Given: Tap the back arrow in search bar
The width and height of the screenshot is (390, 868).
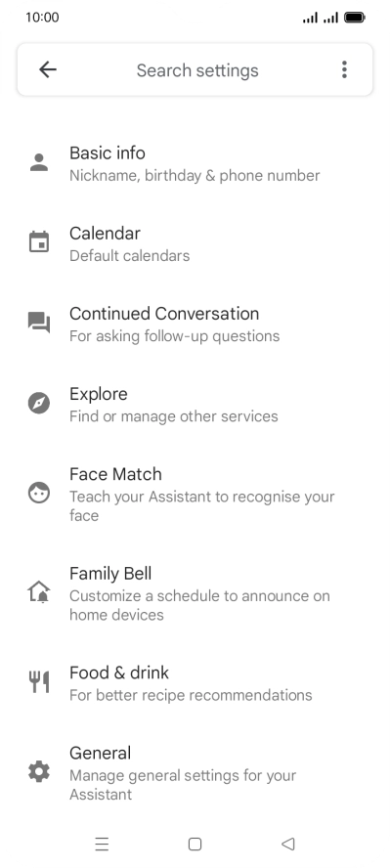Looking at the screenshot, I should point(48,69).
